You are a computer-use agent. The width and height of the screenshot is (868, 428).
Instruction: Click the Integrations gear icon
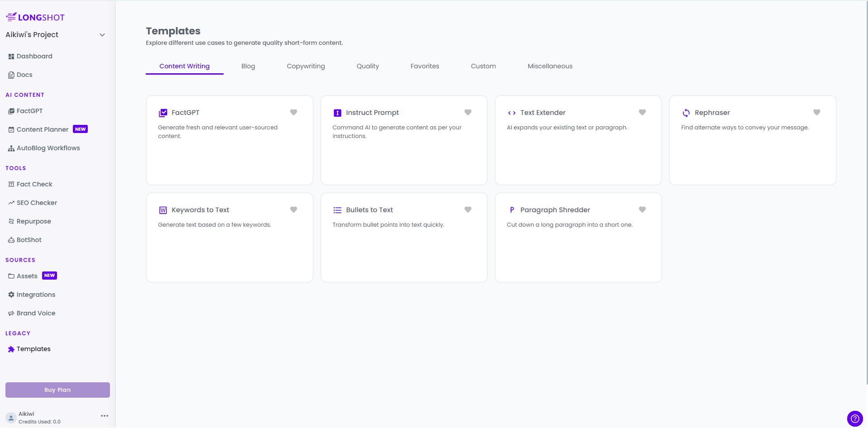point(11,295)
